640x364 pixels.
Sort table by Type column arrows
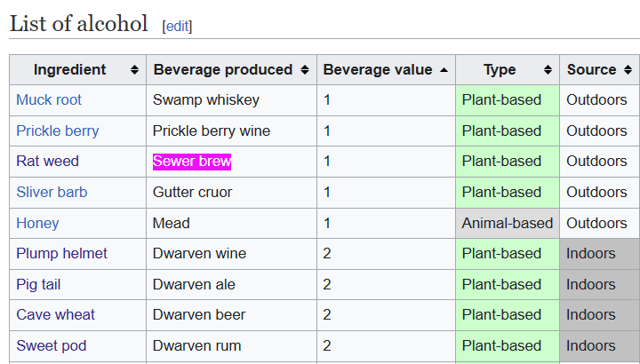[548, 70]
